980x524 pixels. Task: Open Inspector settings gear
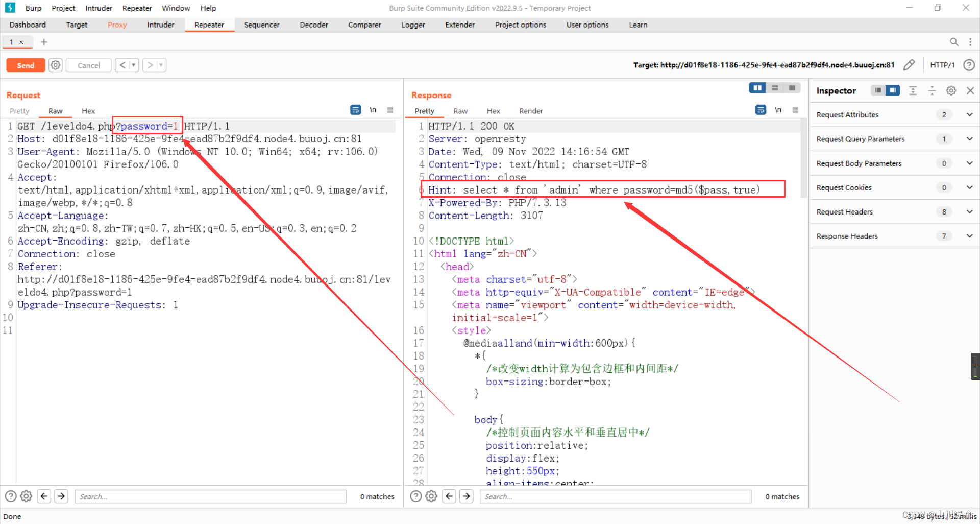click(951, 90)
